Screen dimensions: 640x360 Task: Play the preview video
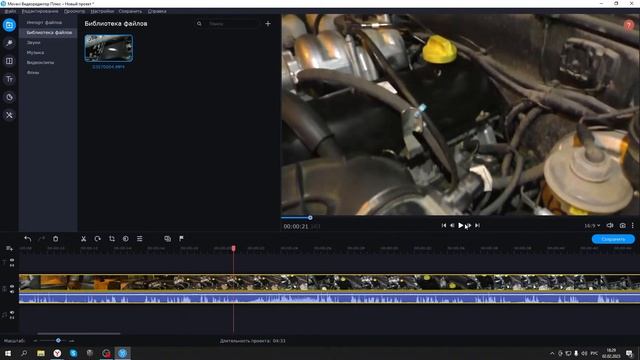(x=460, y=225)
